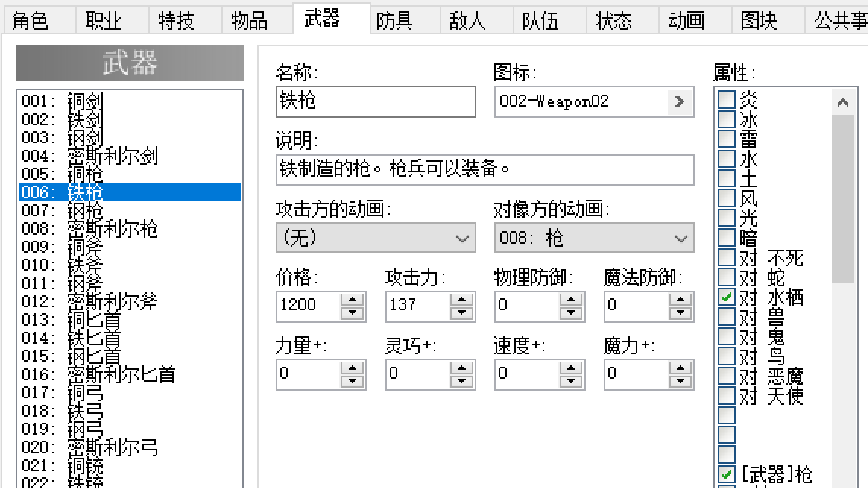This screenshot has width=868, height=488.
Task: Lower 速度+ with its down arrow
Action: click(x=571, y=381)
